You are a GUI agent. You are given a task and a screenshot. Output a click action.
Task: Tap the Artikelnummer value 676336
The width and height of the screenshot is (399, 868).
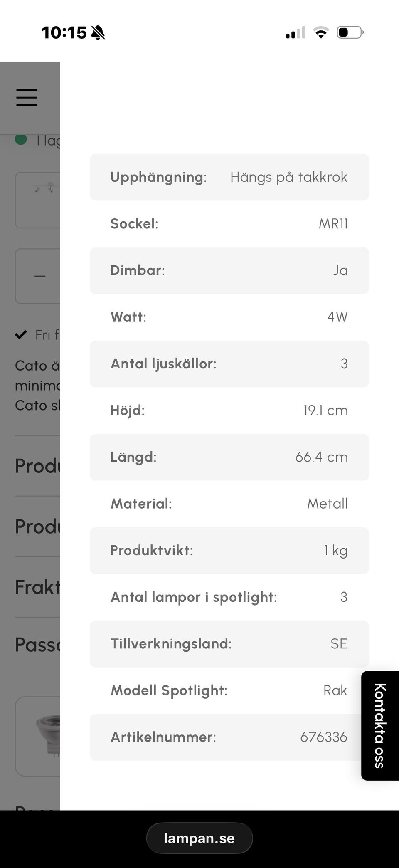[323, 737]
